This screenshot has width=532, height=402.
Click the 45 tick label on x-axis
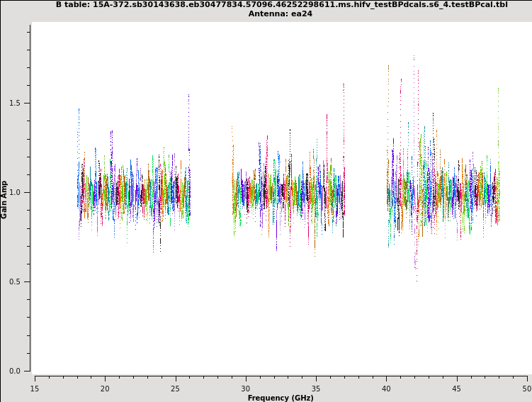457,388
